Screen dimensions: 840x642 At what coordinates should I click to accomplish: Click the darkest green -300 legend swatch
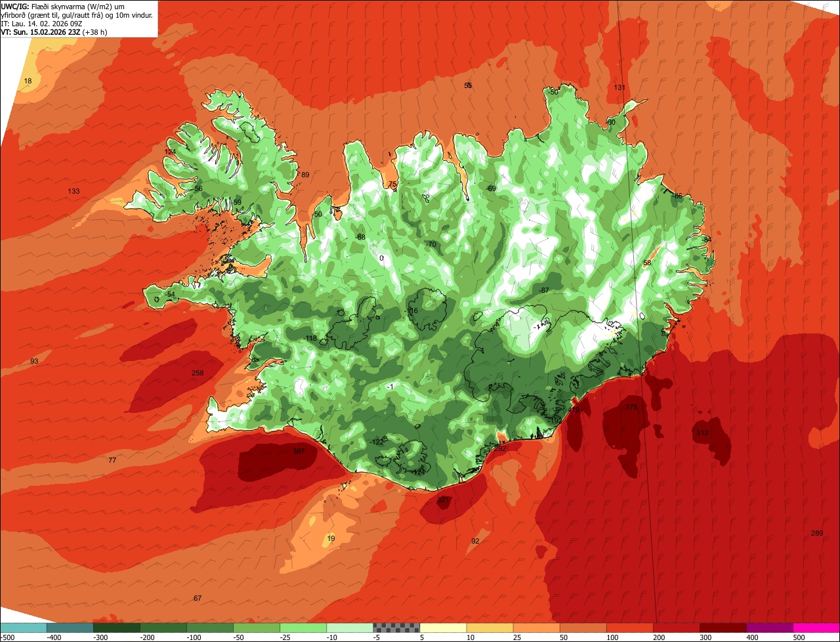pos(117,628)
